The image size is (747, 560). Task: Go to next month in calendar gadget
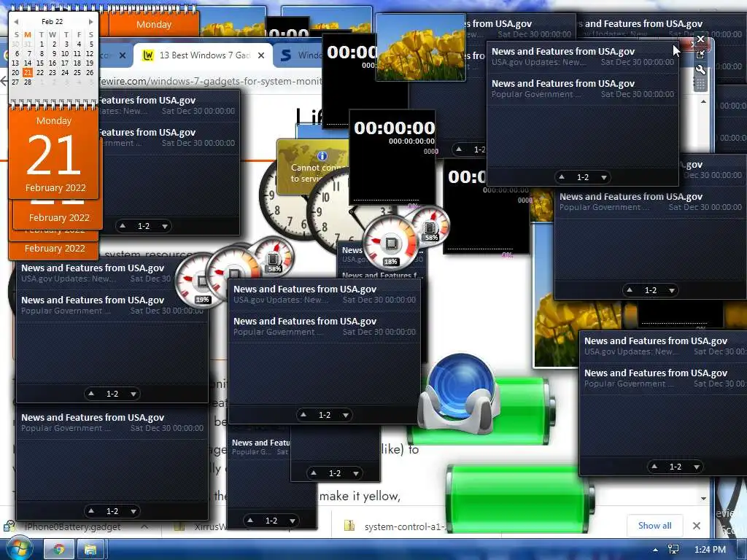[x=90, y=21]
